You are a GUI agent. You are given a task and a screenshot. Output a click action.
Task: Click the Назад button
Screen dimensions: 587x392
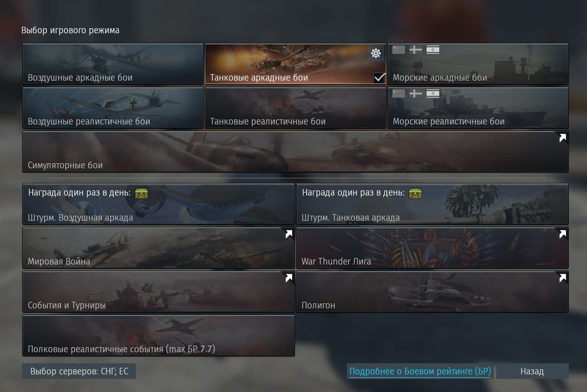pos(533,371)
